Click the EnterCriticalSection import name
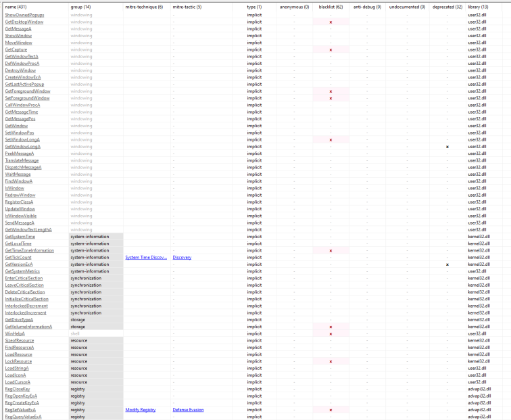The width and height of the screenshot is (511, 420). (24, 278)
